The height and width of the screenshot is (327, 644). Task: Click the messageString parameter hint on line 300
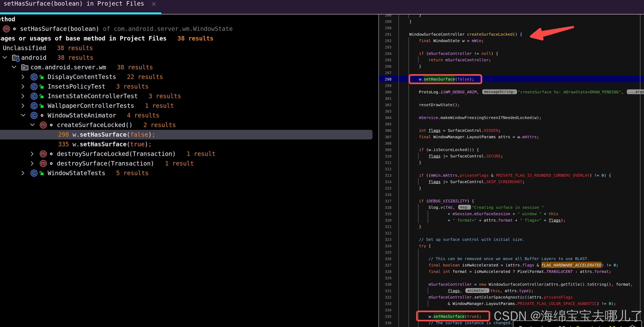(x=499, y=92)
